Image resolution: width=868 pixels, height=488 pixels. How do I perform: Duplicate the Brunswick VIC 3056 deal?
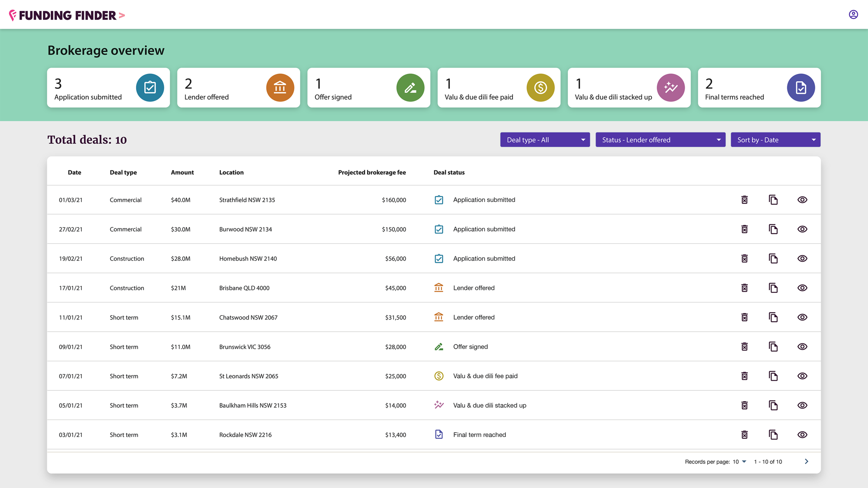tap(773, 347)
